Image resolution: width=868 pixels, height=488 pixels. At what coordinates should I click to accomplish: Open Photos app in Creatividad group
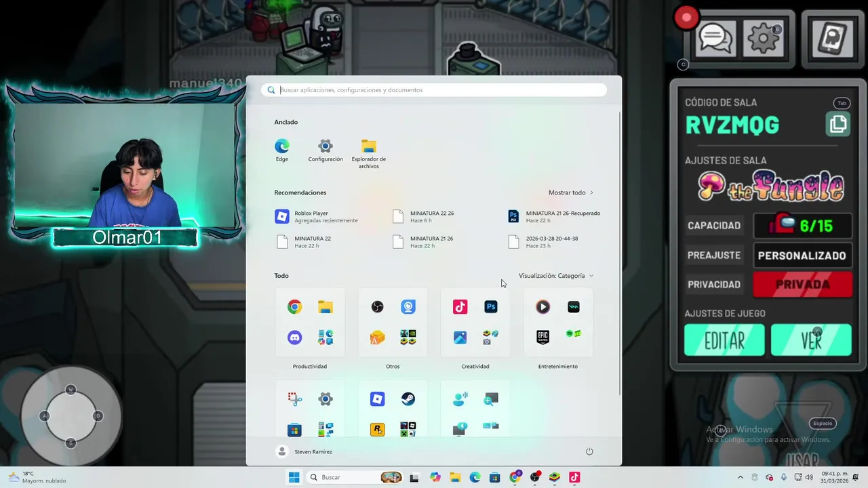[460, 337]
